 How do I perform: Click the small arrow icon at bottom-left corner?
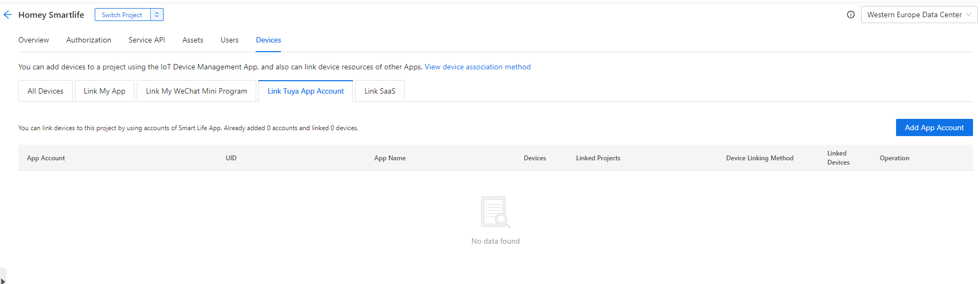click(x=3, y=279)
